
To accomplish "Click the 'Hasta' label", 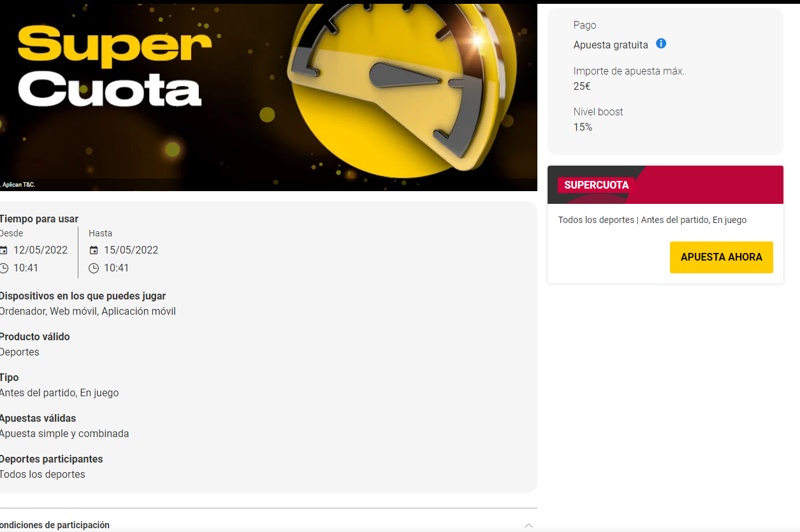I will point(101,233).
